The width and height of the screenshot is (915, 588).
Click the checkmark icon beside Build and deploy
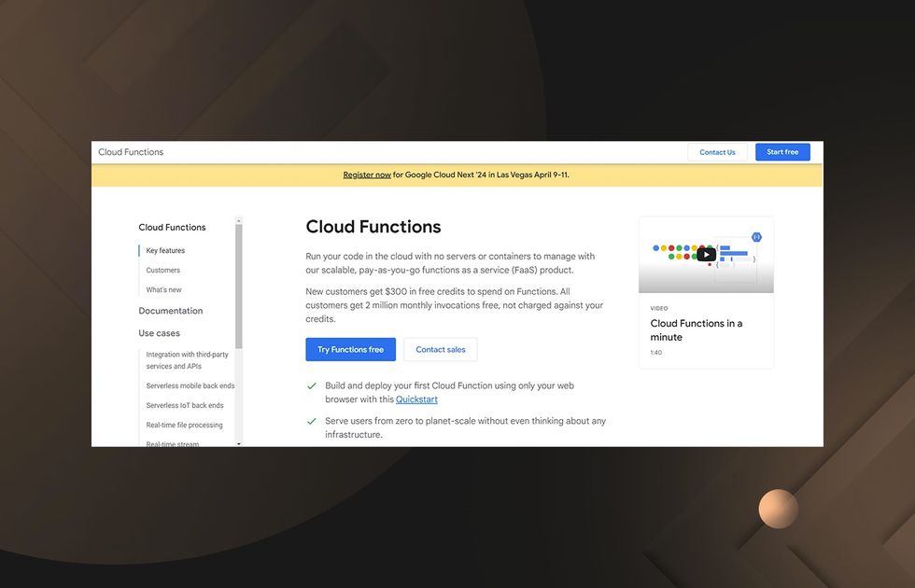(x=312, y=386)
